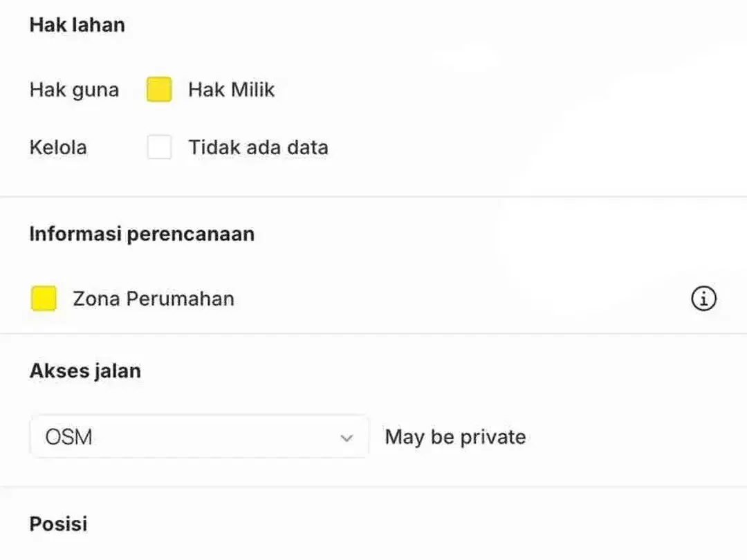The width and height of the screenshot is (747, 560).
Task: Click the Tidak ada data text
Action: tap(258, 147)
